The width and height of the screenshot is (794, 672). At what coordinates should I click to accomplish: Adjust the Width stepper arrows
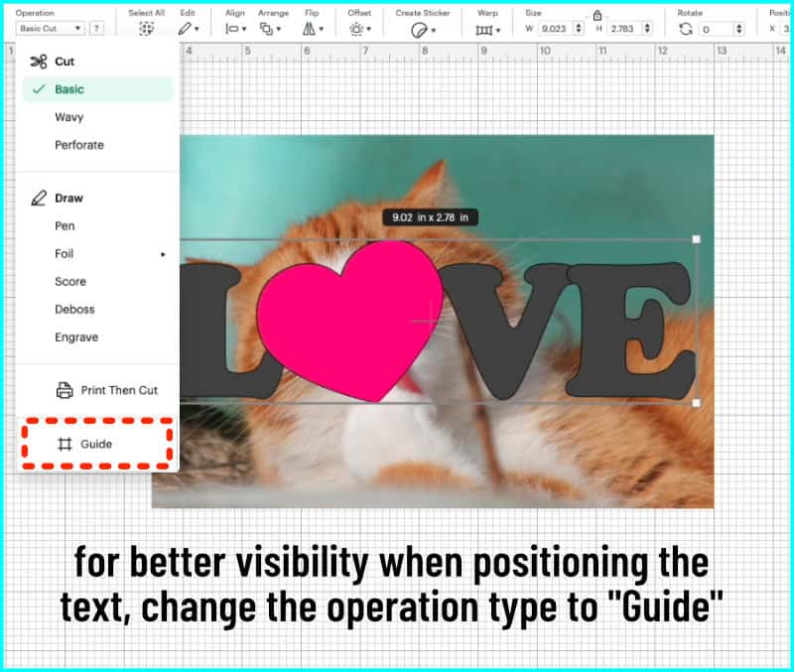[579, 29]
